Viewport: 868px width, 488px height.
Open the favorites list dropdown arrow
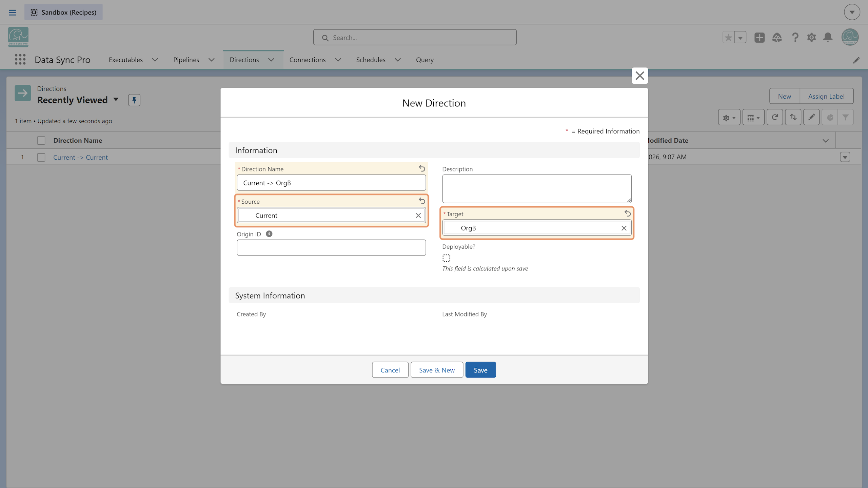tap(741, 37)
